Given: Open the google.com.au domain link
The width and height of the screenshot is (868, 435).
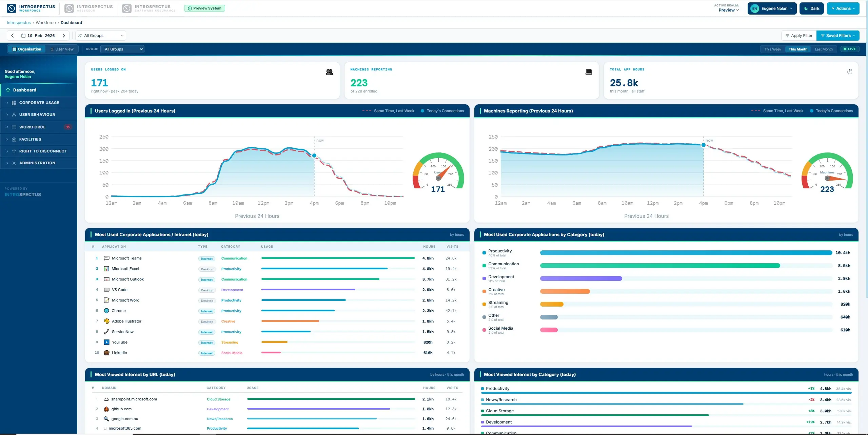Looking at the screenshot, I should 125,419.
